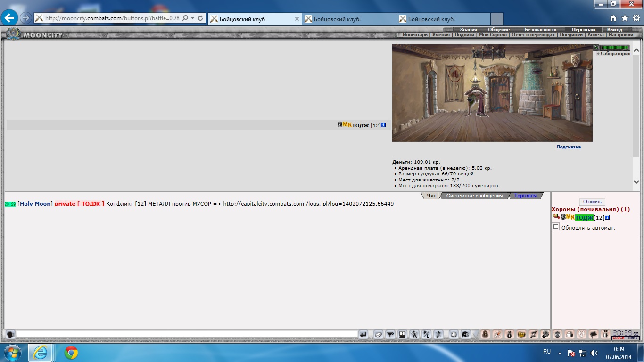Click the running figure icon in chat bar

(414, 334)
